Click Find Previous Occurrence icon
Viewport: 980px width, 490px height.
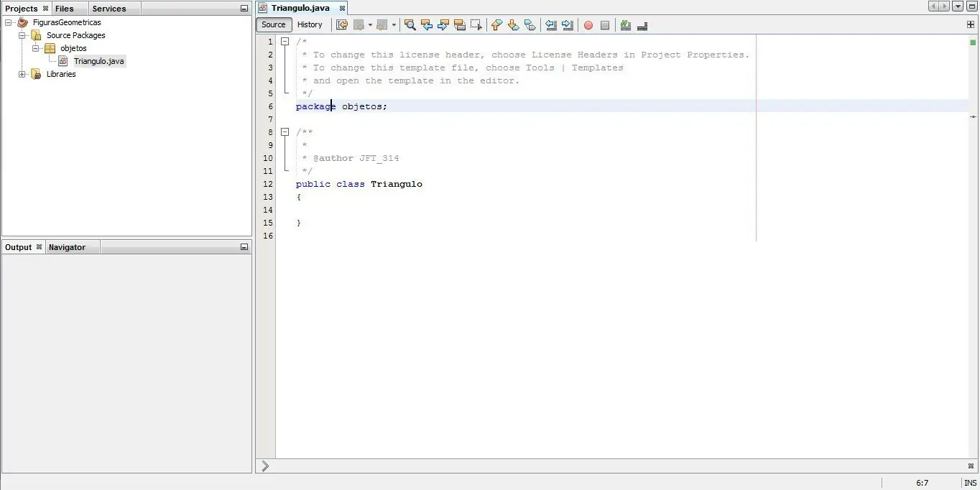pyautogui.click(x=427, y=24)
